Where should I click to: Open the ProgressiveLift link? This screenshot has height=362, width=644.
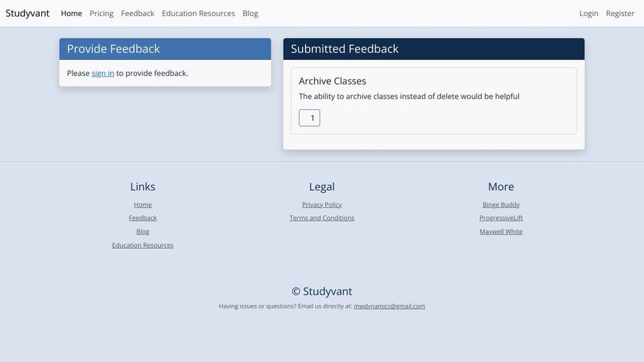[501, 218]
